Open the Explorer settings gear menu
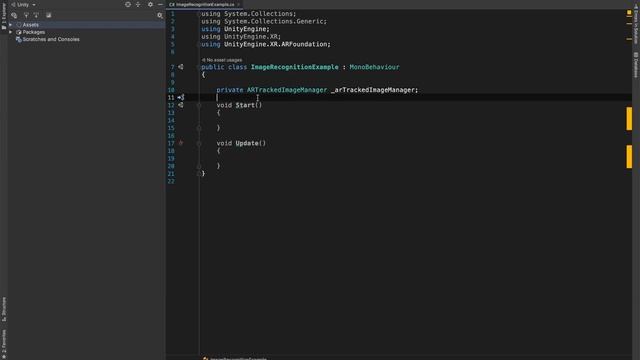The height and width of the screenshot is (360, 640). (x=150, y=4)
